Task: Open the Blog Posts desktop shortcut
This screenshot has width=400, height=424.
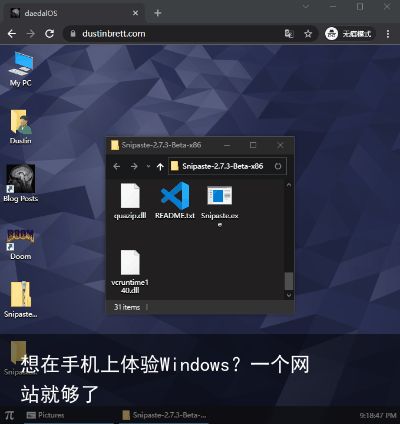Action: click(20, 183)
